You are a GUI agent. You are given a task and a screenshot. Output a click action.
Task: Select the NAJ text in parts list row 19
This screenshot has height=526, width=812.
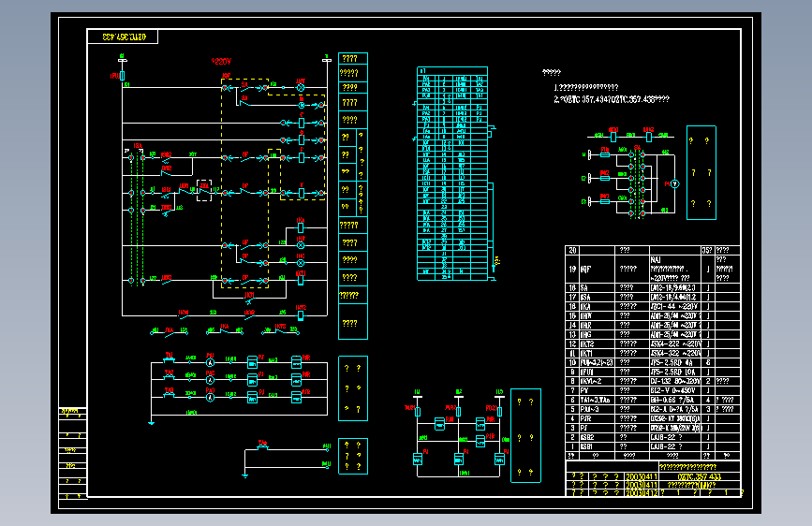click(656, 259)
